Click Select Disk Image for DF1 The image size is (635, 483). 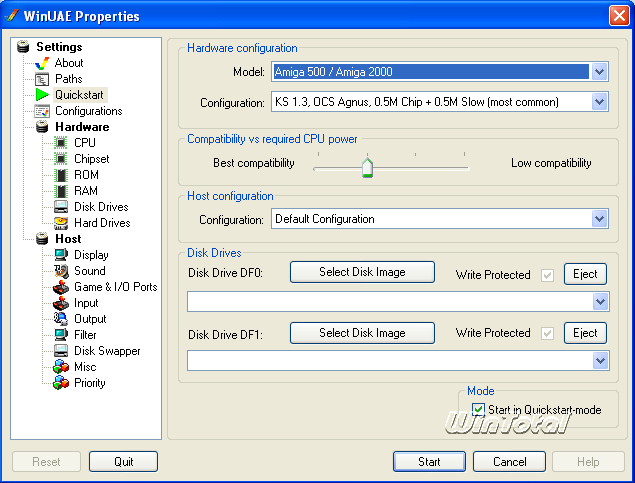coord(362,333)
